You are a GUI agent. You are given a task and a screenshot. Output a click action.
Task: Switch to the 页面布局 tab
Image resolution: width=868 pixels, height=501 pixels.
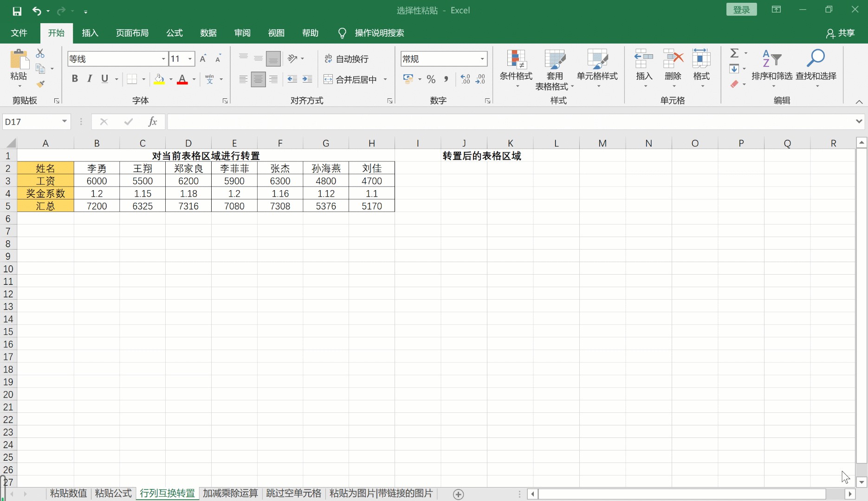click(x=132, y=33)
